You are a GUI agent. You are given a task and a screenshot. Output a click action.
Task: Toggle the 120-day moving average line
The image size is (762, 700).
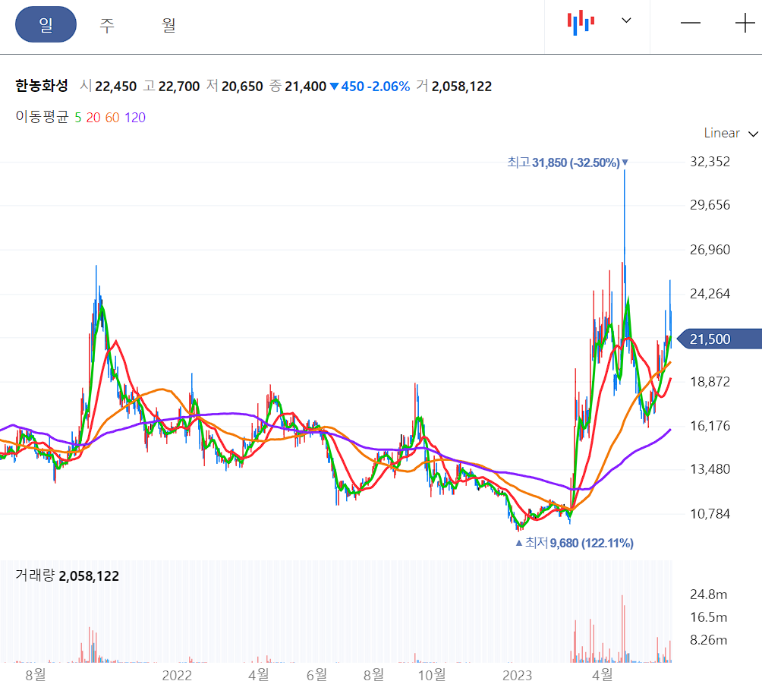pyautogui.click(x=134, y=118)
